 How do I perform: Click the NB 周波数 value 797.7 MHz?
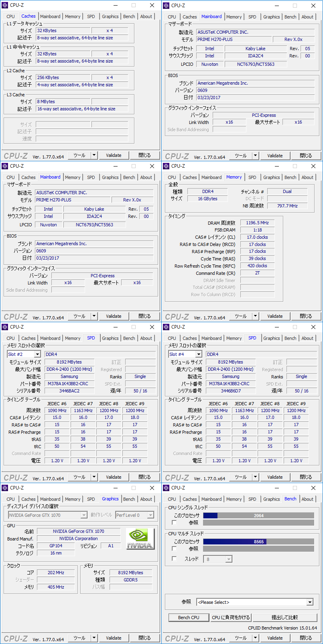point(287,206)
